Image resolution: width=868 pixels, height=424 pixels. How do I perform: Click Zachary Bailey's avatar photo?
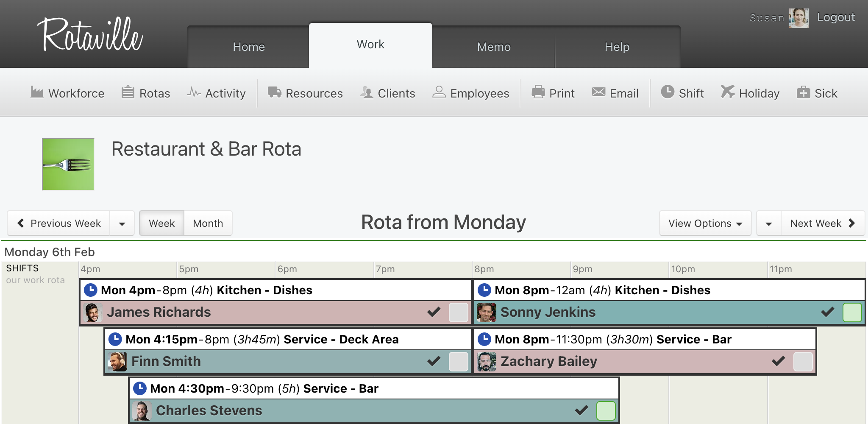pos(487,362)
